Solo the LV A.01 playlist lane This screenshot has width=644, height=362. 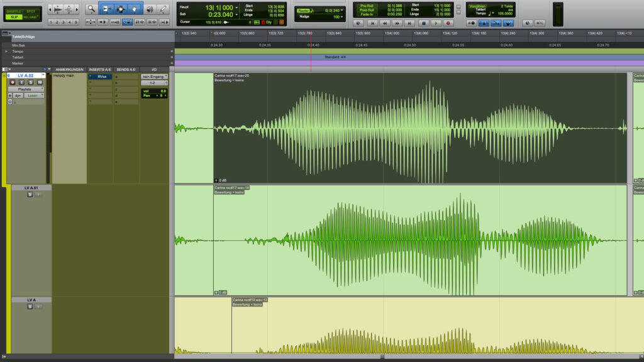30,195
